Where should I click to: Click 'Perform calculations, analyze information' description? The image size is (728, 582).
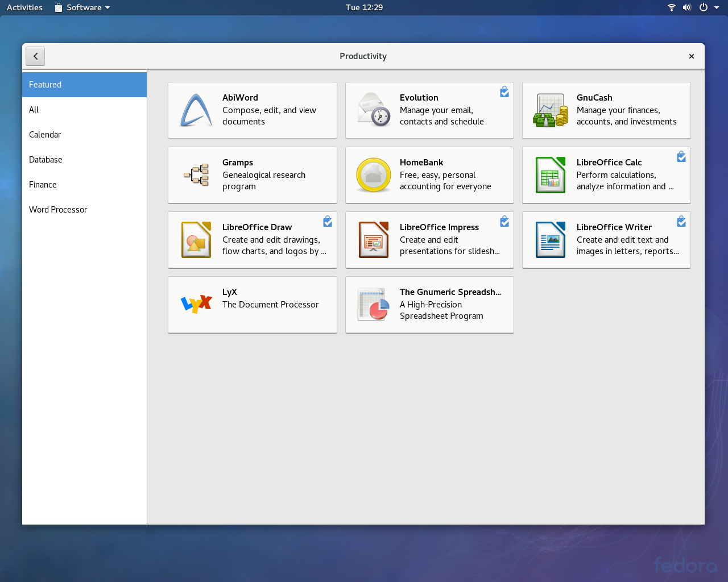(625, 181)
